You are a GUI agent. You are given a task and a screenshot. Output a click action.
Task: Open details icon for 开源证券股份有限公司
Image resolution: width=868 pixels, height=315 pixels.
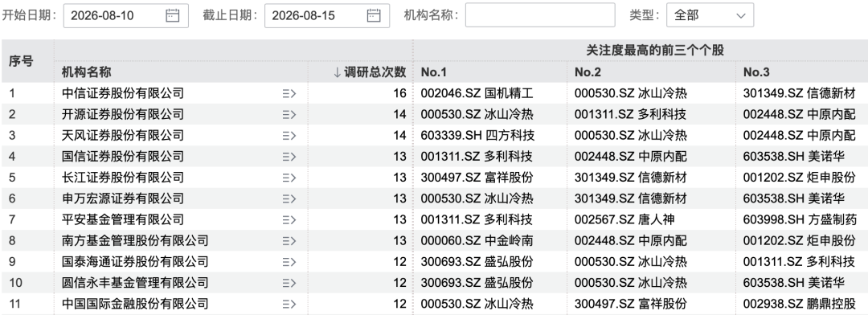click(289, 115)
